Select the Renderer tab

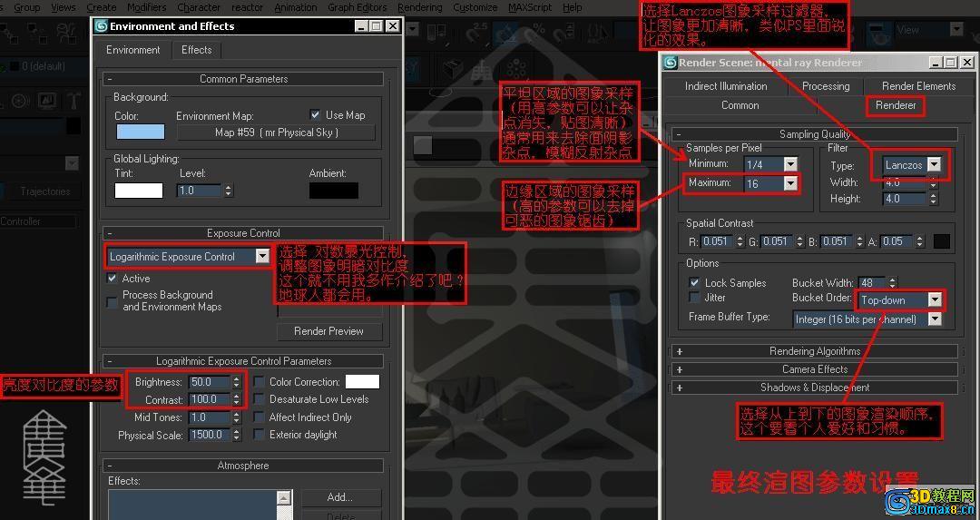(x=895, y=105)
